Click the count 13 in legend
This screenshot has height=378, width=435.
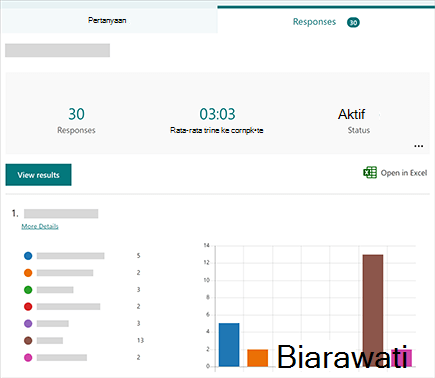coord(140,340)
